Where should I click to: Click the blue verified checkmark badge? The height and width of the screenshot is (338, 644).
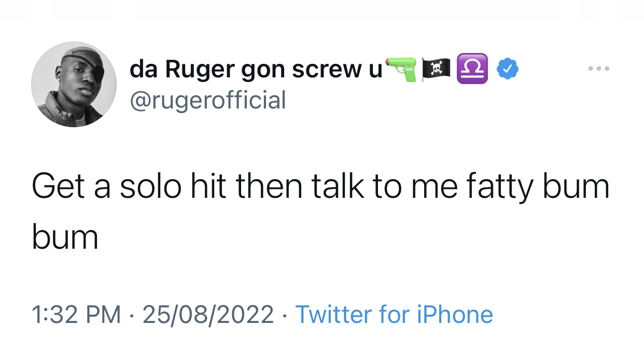click(508, 69)
